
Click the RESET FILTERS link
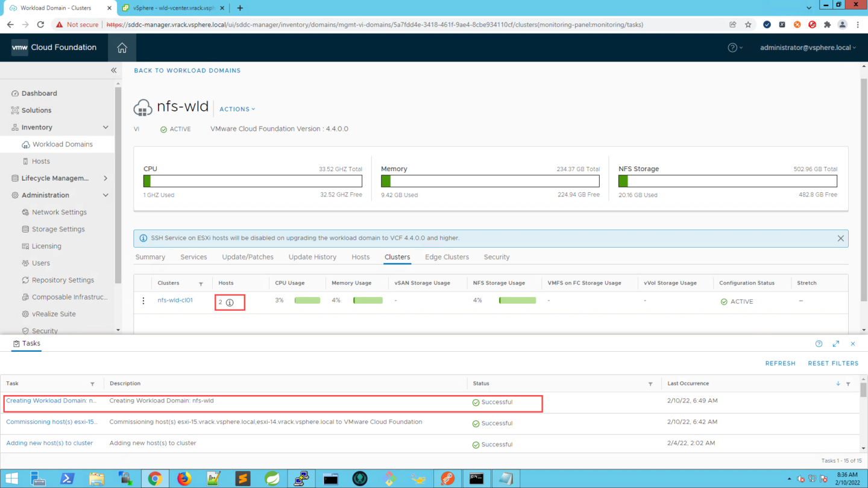[833, 363]
